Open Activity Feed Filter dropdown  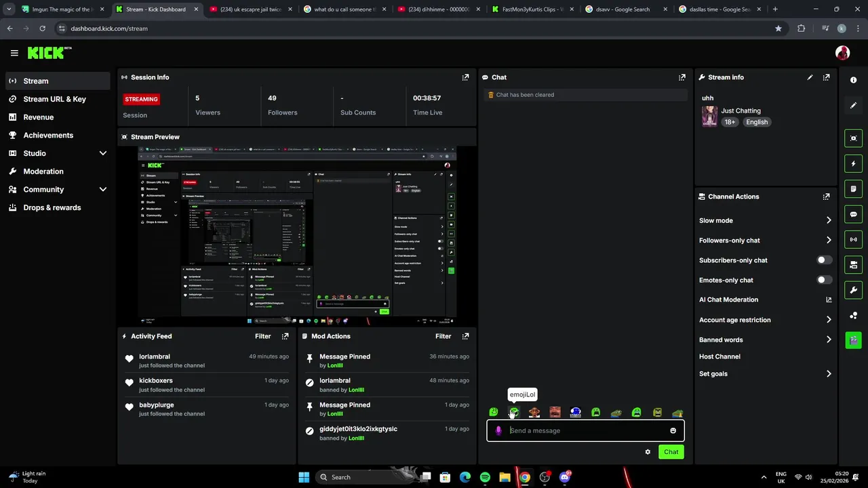click(262, 336)
